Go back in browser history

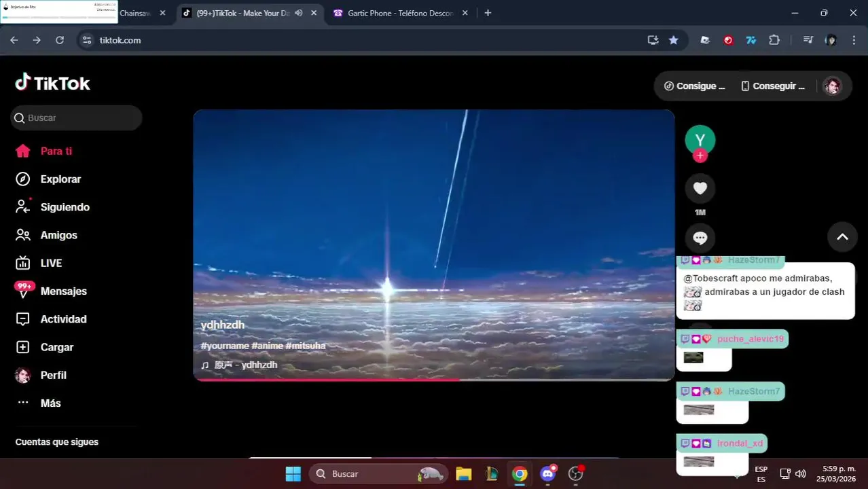[x=14, y=40]
